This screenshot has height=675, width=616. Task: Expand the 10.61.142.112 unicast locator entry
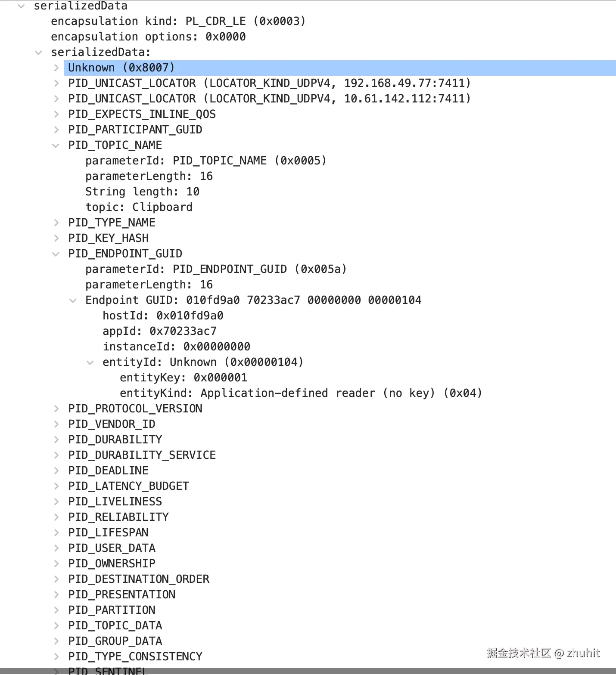pyautogui.click(x=56, y=99)
